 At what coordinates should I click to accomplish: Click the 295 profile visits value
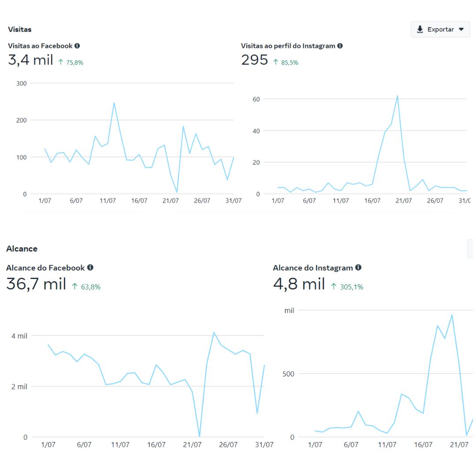coord(255,60)
